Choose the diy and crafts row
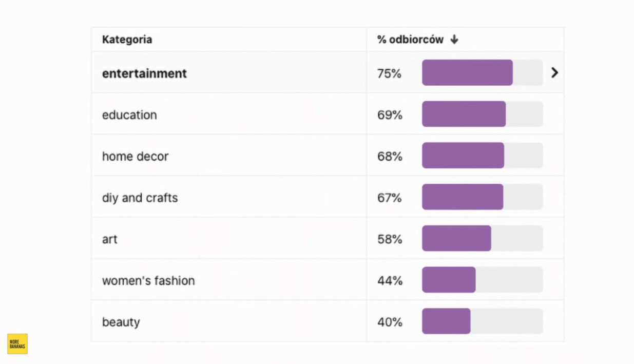The height and width of the screenshot is (364, 634). [140, 198]
